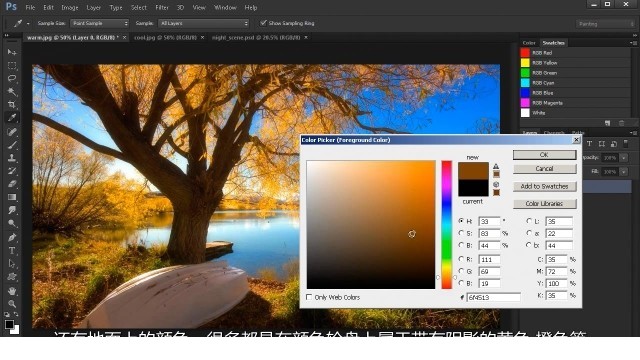This screenshot has width=640, height=360.
Task: Select the Eraser tool
Action: [12, 184]
